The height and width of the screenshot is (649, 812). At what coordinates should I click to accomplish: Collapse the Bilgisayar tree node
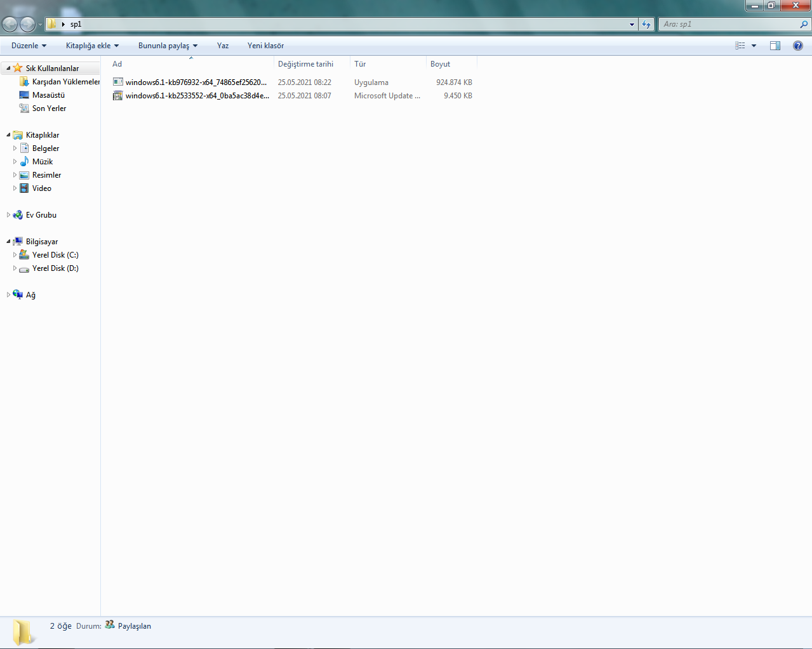pyautogui.click(x=8, y=242)
